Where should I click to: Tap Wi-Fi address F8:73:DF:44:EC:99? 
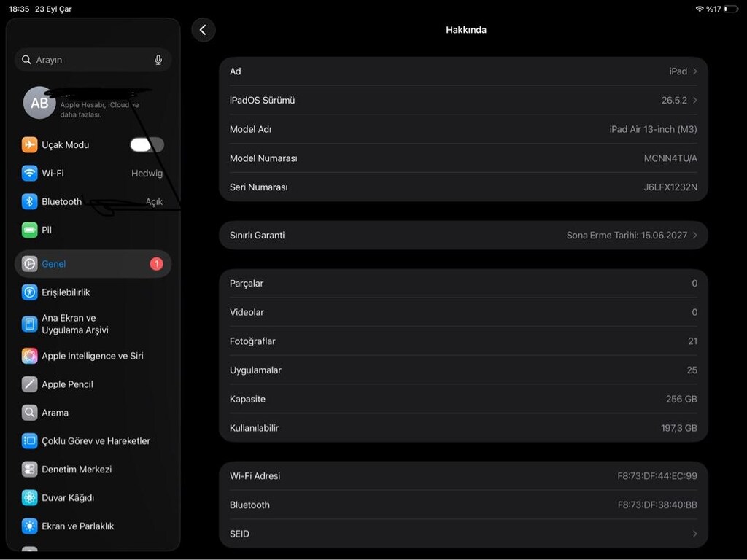tap(657, 475)
